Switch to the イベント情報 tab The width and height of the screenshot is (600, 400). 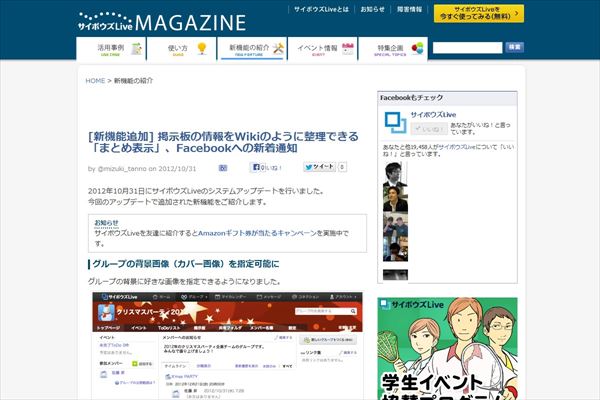coord(323,49)
